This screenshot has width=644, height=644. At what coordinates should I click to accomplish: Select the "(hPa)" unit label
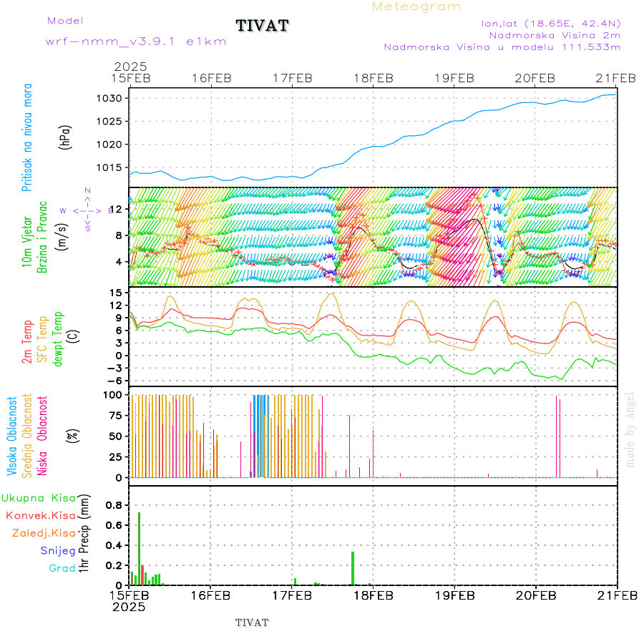65,137
